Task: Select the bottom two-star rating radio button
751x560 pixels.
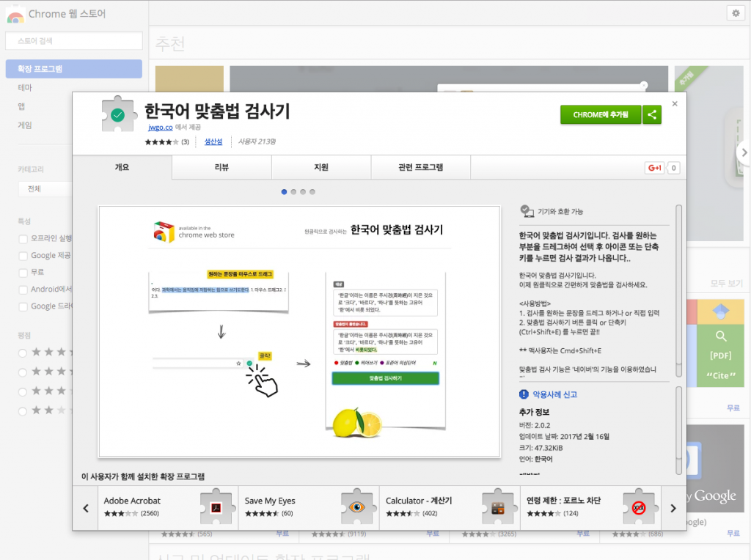Action: (23, 411)
